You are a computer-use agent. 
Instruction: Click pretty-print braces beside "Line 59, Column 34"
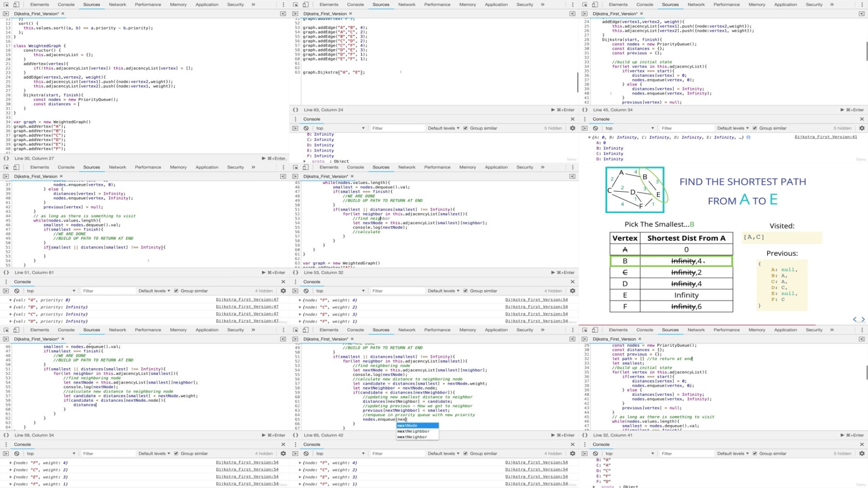[x=6, y=435]
